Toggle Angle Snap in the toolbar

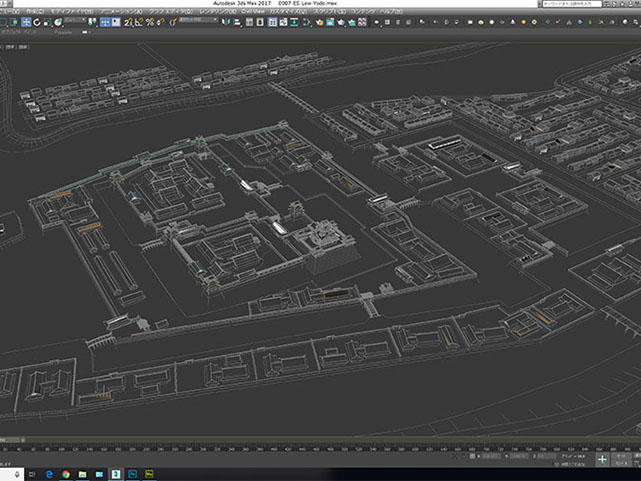tap(139, 22)
